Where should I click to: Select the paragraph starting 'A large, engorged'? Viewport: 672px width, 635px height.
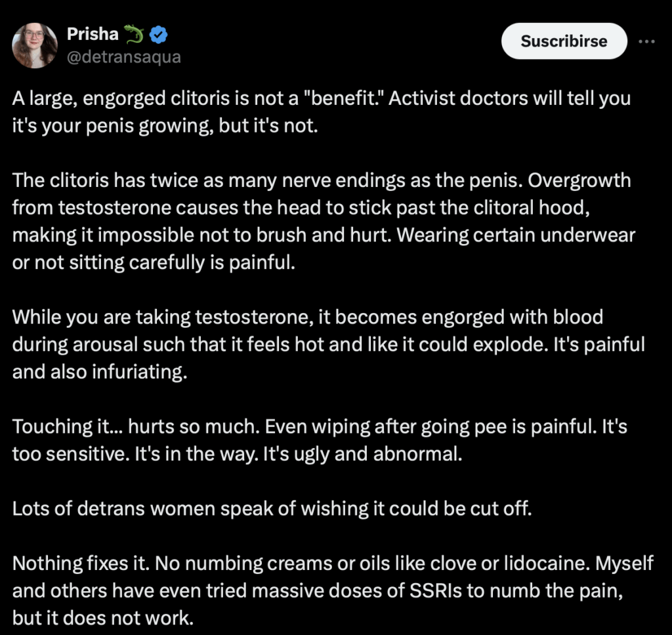click(322, 112)
